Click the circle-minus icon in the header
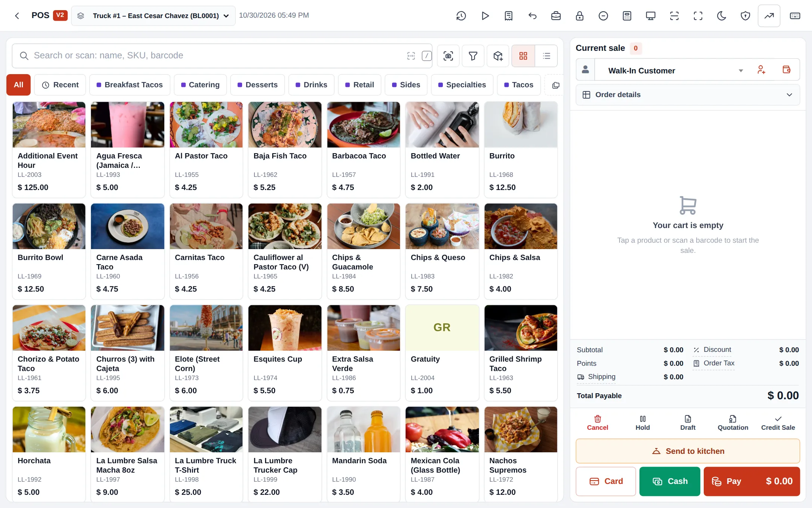 click(603, 16)
